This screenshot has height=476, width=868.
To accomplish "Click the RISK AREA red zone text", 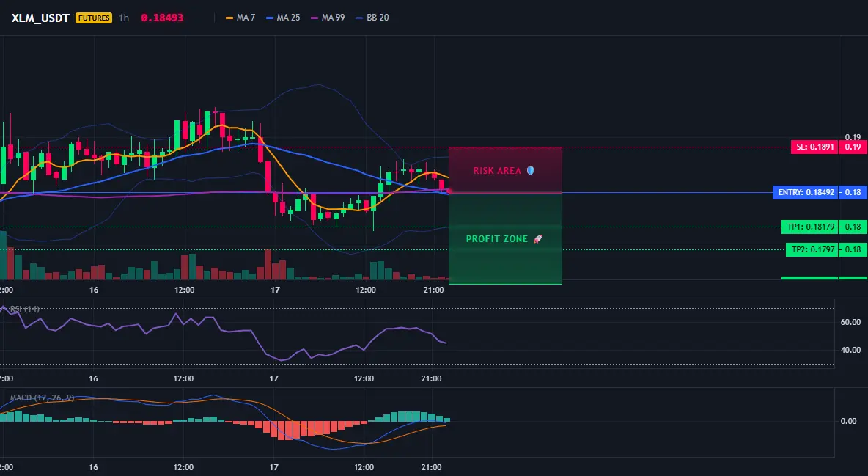I will pyautogui.click(x=497, y=171).
